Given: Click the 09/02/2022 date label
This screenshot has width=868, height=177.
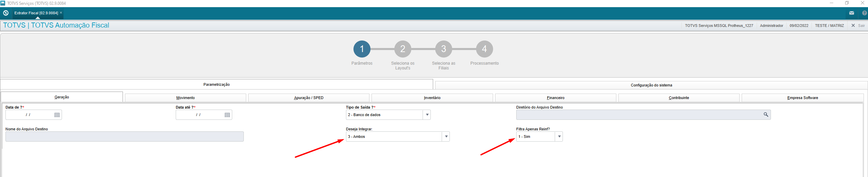Looking at the screenshot, I should [x=799, y=26].
